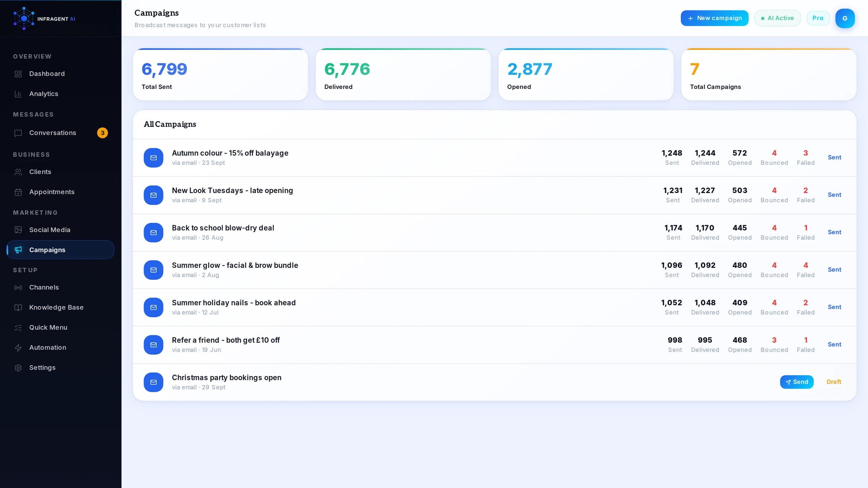
Task: Select the Social Media image icon
Action: pyautogui.click(x=18, y=230)
